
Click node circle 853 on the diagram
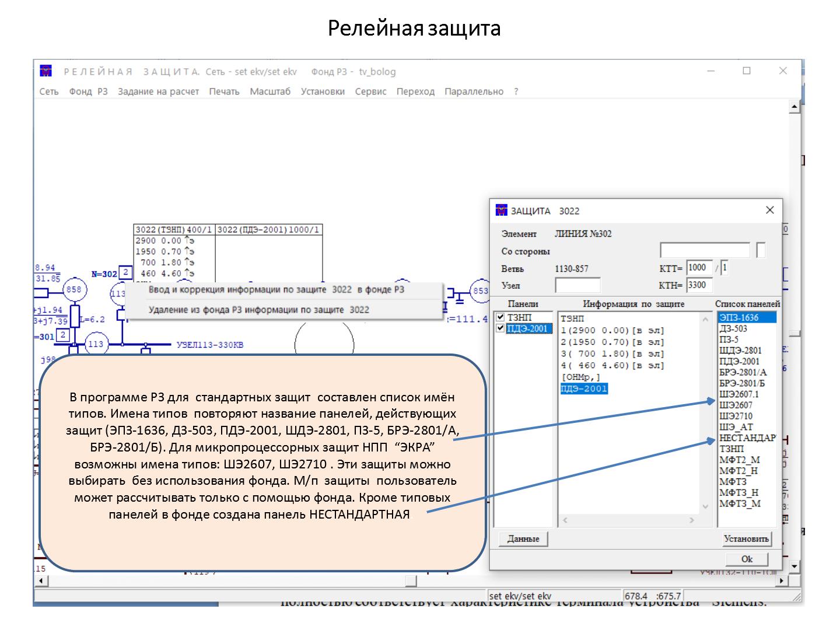click(x=481, y=291)
